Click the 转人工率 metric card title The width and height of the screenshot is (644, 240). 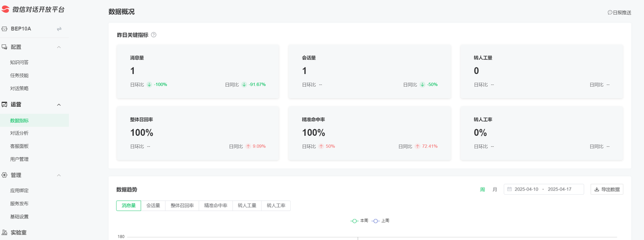click(x=483, y=120)
